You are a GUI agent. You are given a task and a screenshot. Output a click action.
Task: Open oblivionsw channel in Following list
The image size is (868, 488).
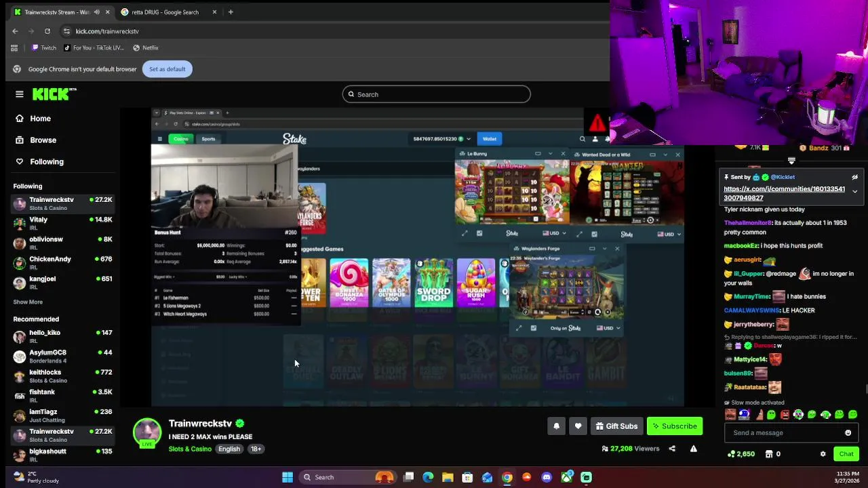(x=62, y=243)
